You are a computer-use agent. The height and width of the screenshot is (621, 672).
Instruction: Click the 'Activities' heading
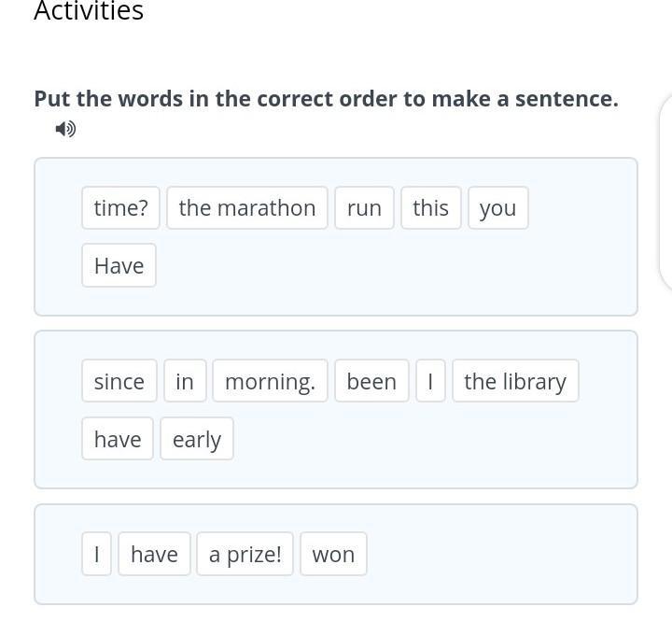(89, 11)
